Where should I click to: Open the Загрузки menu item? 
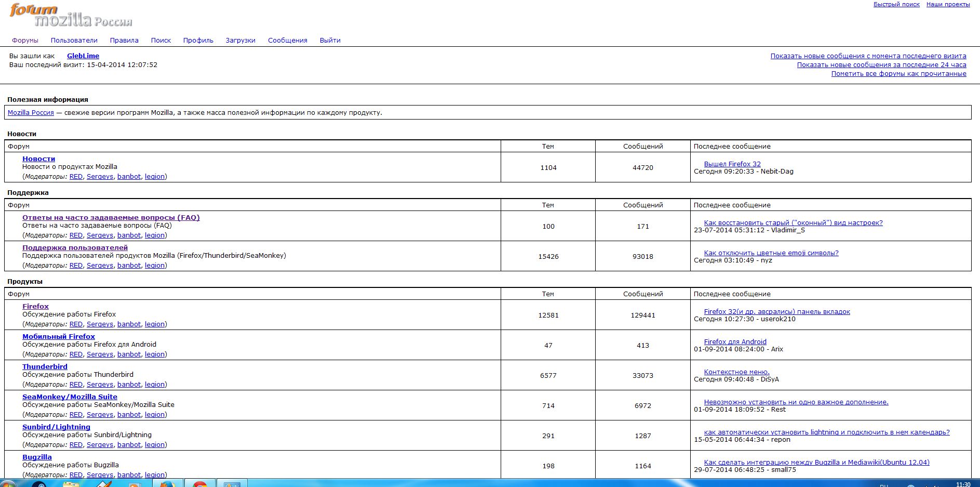[x=240, y=40]
